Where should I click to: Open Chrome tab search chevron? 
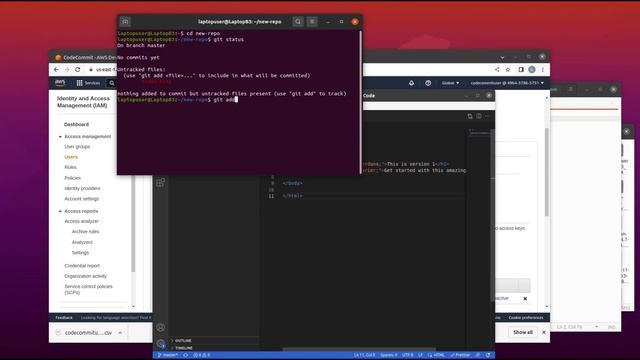coord(502,57)
